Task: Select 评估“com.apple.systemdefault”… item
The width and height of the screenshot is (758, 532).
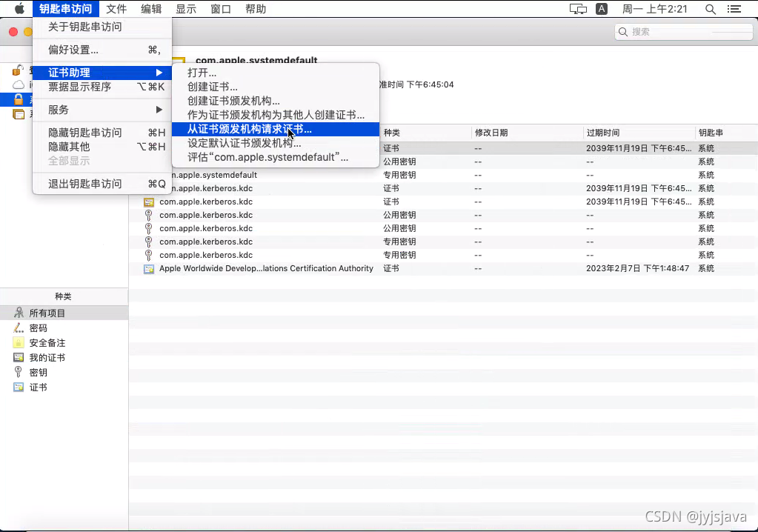Action: [x=276, y=157]
